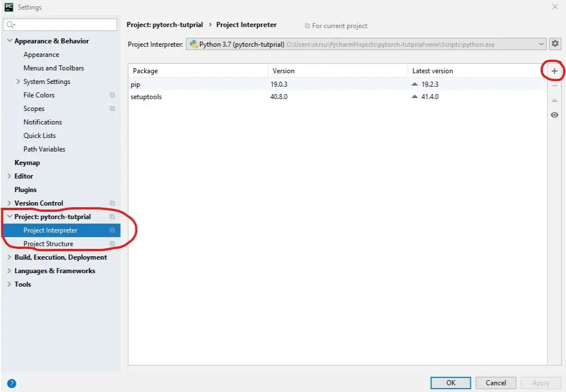
Task: Click the upgrade arrow icon beside package table
Action: (554, 100)
